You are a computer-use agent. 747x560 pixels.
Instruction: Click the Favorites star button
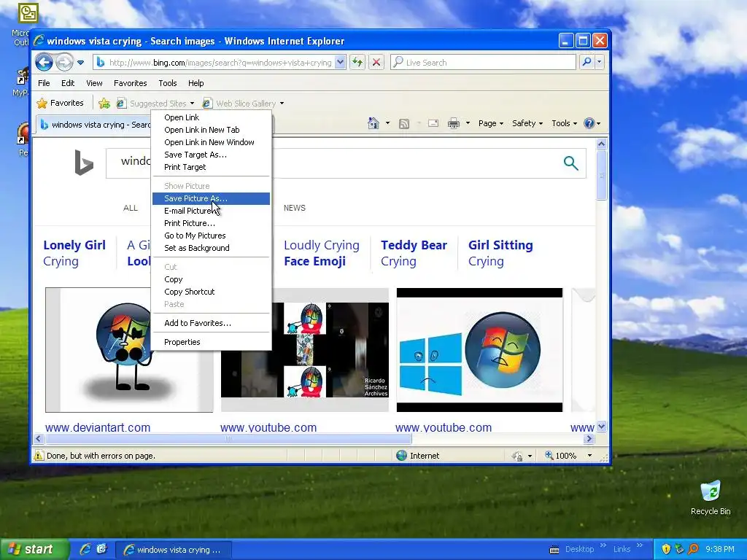(60, 103)
